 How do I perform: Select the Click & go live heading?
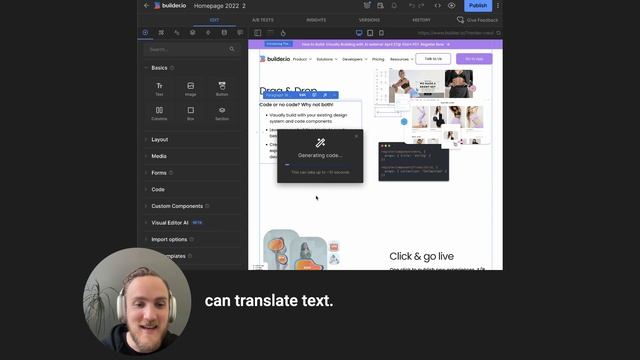coord(421,256)
